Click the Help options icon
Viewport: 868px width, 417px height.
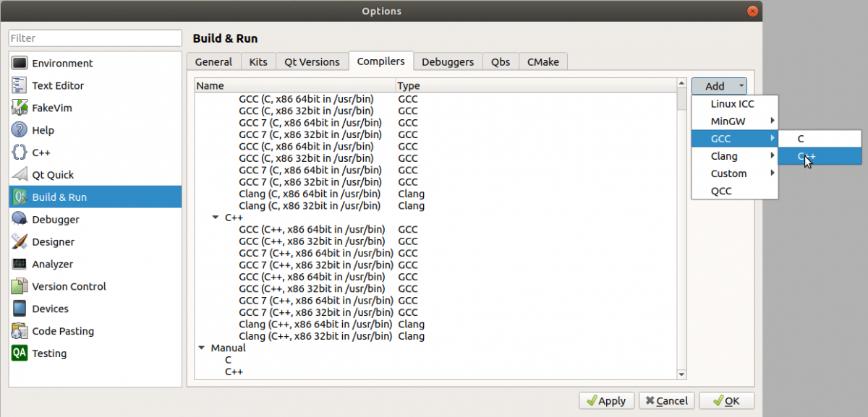pos(18,130)
